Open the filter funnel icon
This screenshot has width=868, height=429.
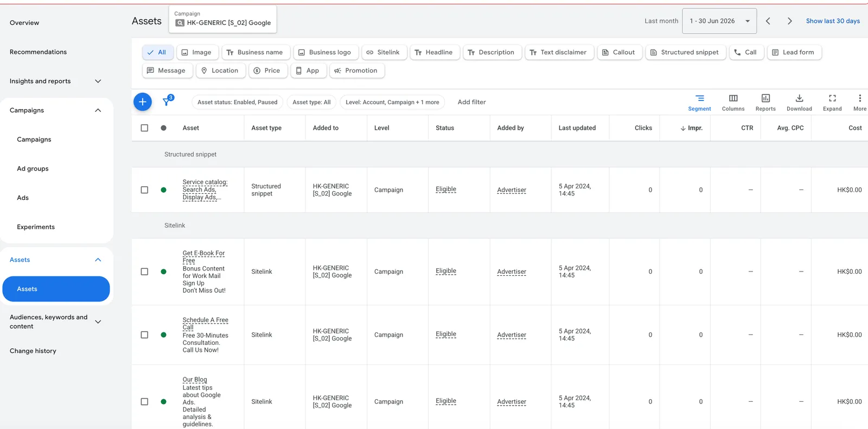[x=168, y=101]
